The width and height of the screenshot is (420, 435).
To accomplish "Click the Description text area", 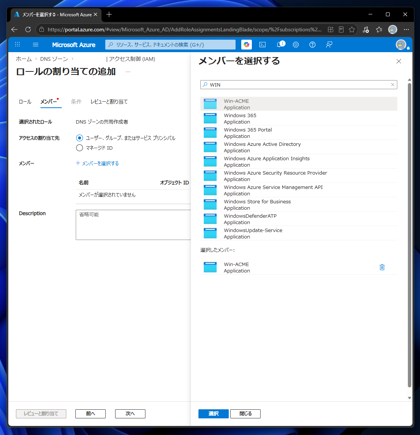I will pyautogui.click(x=133, y=225).
